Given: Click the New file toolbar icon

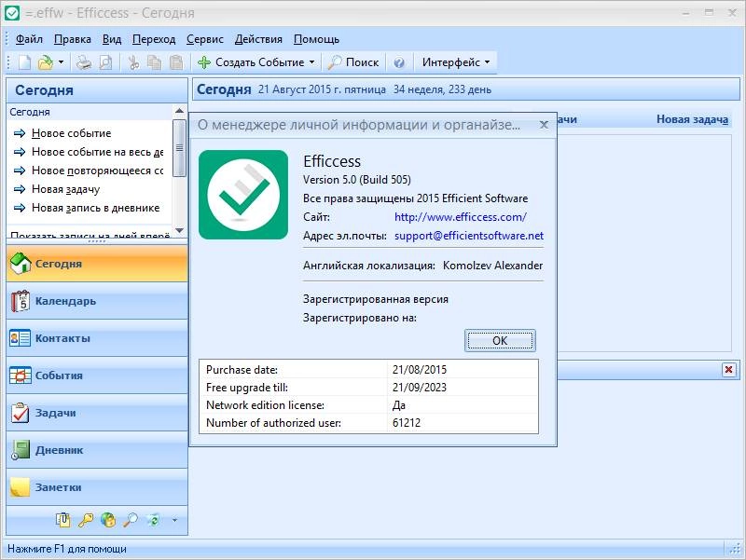Looking at the screenshot, I should pyautogui.click(x=25, y=62).
